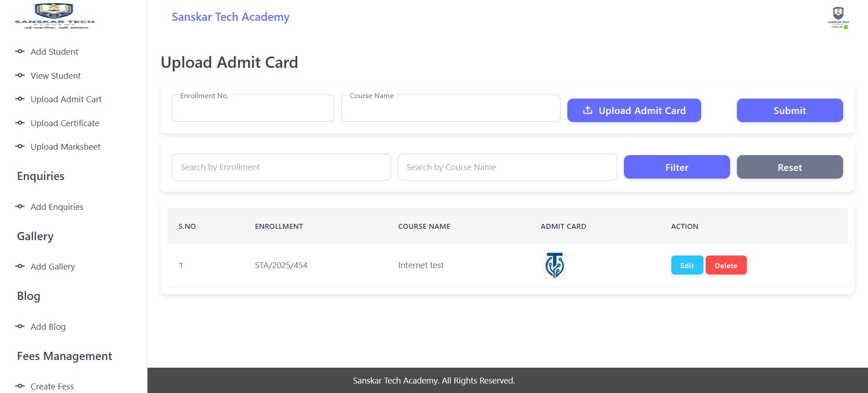This screenshot has width=868, height=393.
Task: Click the Search by Course Name field
Action: [507, 167]
